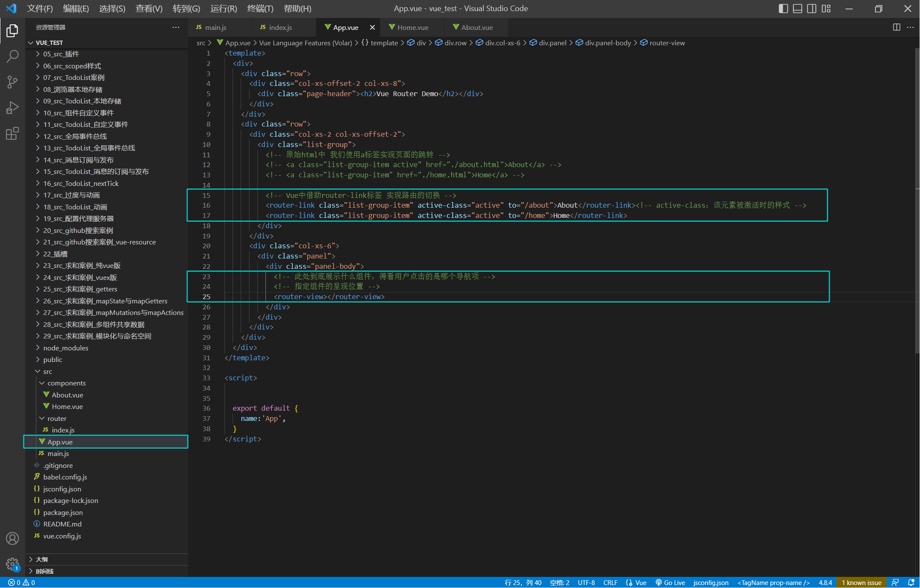Click TagName prop-name status item

click(773, 582)
